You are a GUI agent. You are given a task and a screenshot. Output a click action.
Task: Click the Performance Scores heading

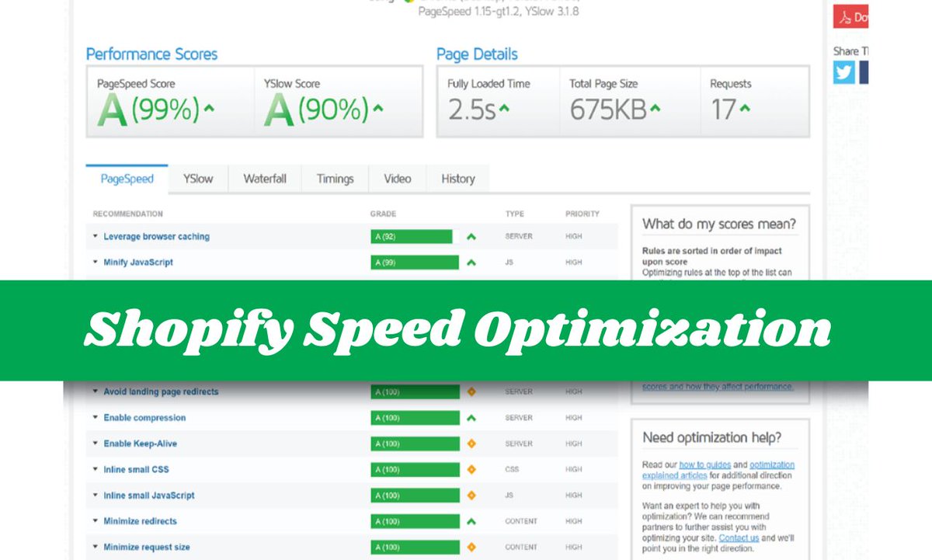[x=151, y=54]
